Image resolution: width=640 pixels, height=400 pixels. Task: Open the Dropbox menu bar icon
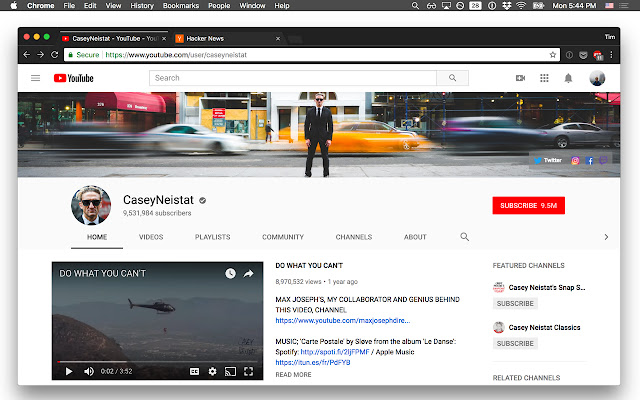point(507,6)
